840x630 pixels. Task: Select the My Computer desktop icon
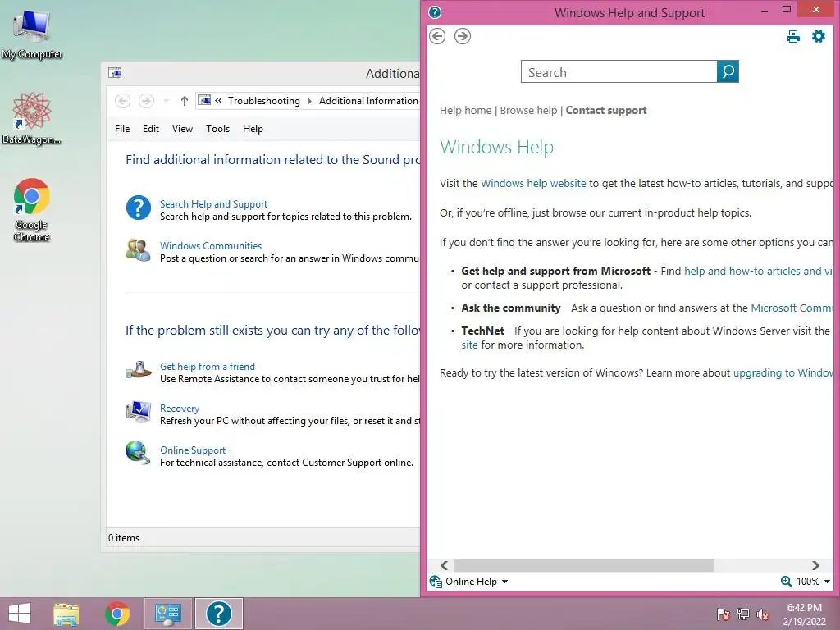(x=32, y=34)
